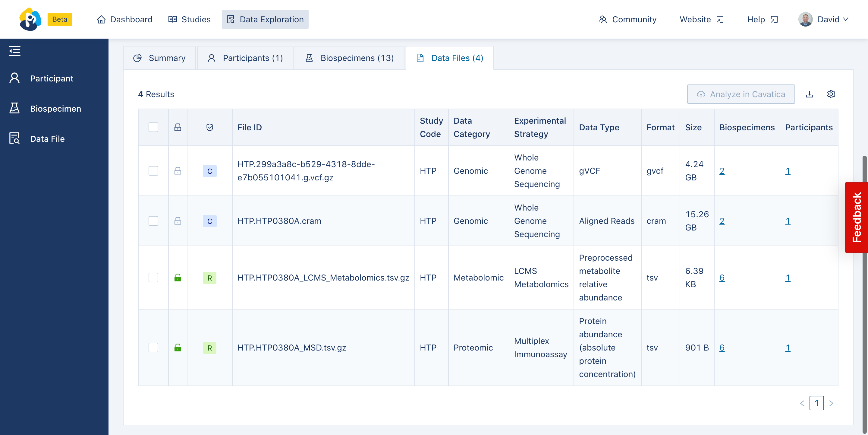Click Analyze in Cavatica button

pos(741,94)
